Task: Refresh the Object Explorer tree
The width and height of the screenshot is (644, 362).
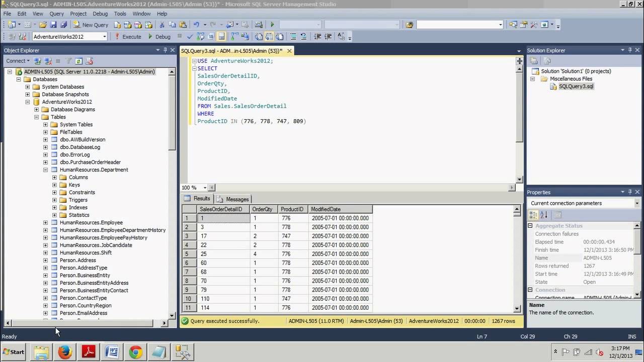Action: (x=78, y=61)
